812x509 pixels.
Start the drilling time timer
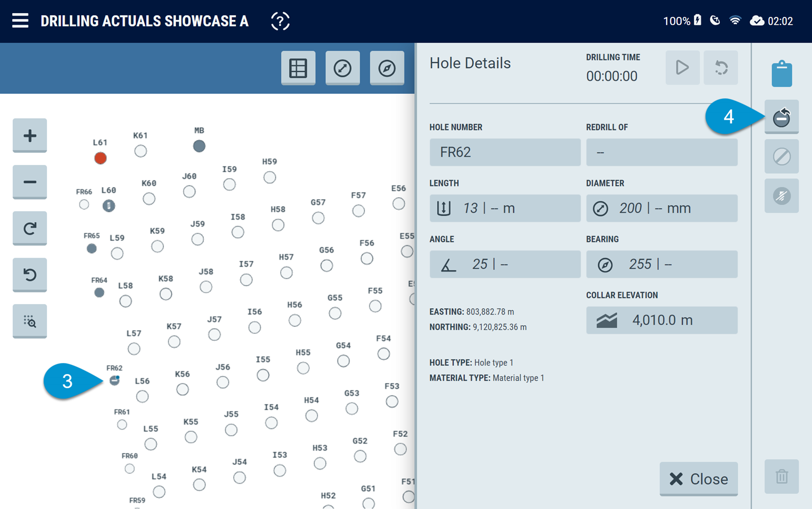[x=682, y=67]
